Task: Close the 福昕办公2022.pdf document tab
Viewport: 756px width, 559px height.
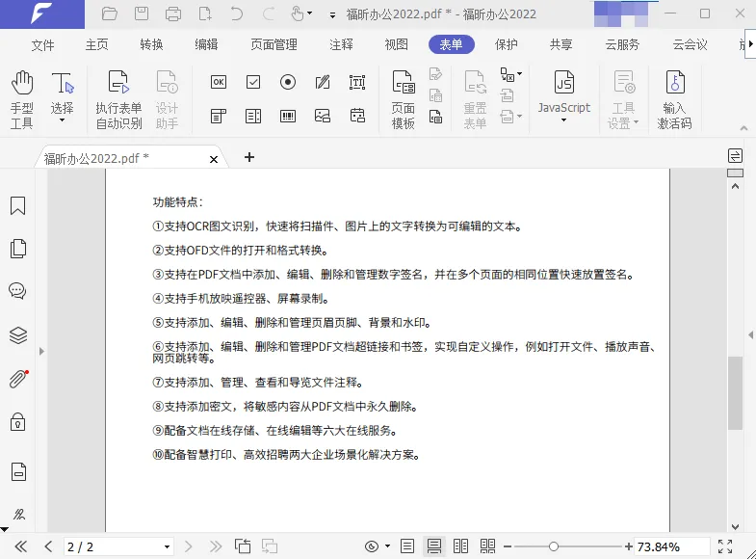Action: pos(214,159)
